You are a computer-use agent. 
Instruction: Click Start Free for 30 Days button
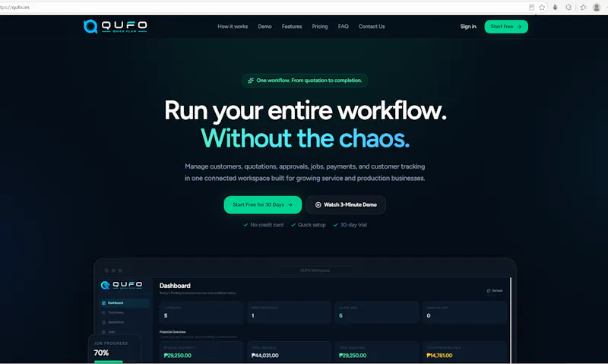(x=263, y=204)
